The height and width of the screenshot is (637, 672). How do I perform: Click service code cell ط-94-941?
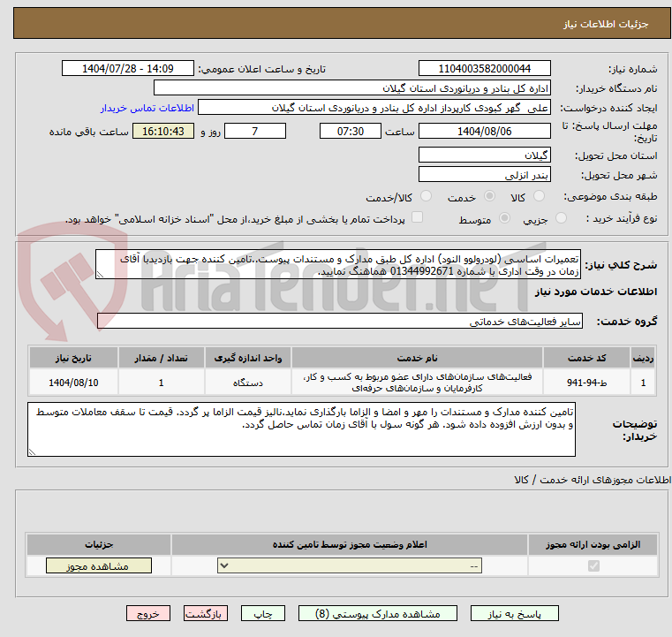[586, 383]
